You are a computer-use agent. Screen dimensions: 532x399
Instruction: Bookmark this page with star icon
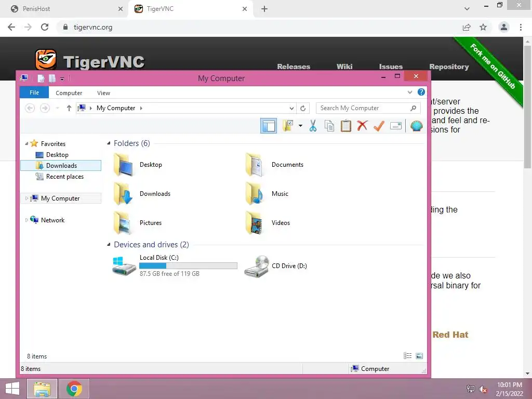coord(483,27)
